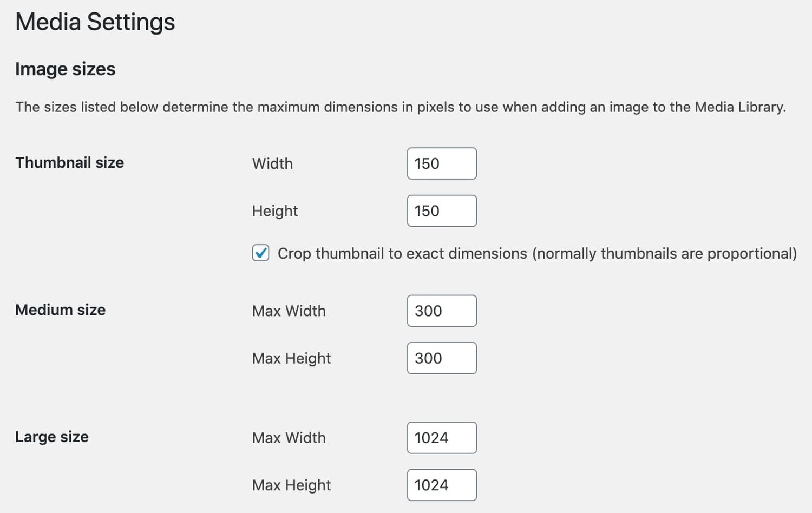Viewport: 812px width, 513px height.
Task: Click the Max Width label for Medium size
Action: (289, 311)
